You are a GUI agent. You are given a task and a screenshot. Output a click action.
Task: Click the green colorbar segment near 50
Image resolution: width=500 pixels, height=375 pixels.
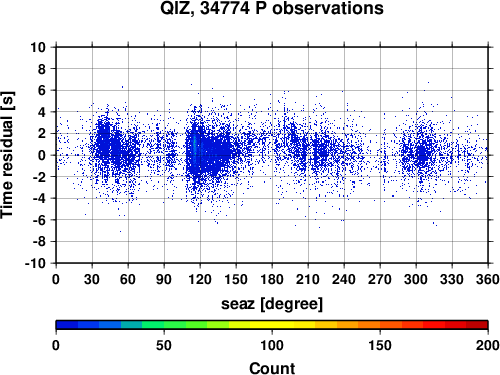[164, 325]
